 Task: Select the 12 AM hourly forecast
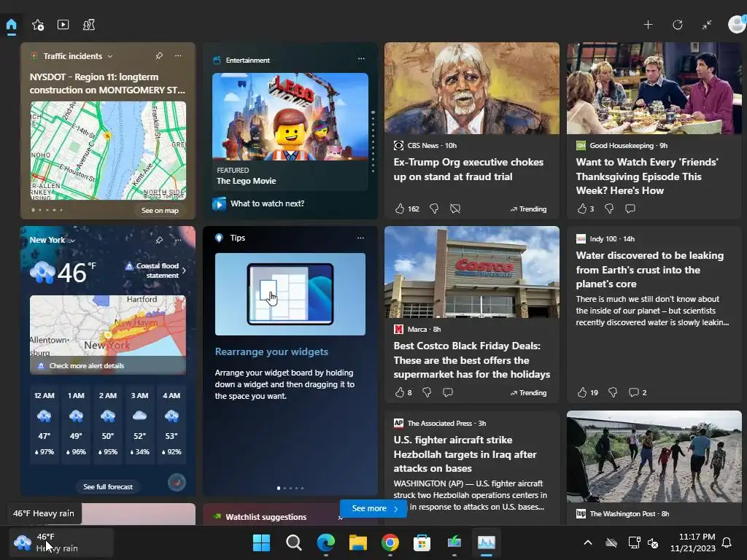pos(44,424)
